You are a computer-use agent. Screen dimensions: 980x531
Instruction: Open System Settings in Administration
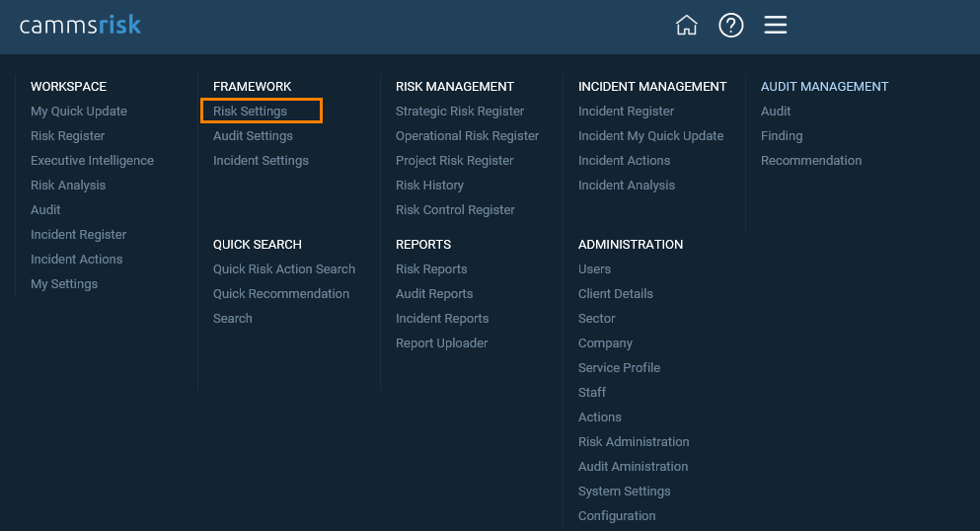click(x=624, y=491)
